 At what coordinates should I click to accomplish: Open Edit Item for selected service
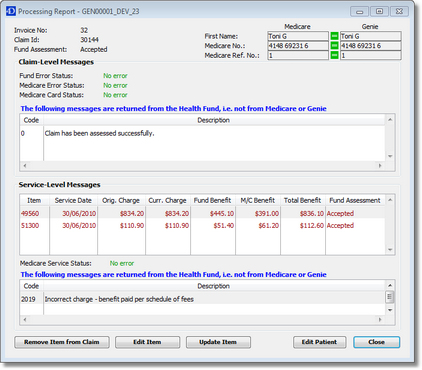pyautogui.click(x=147, y=342)
